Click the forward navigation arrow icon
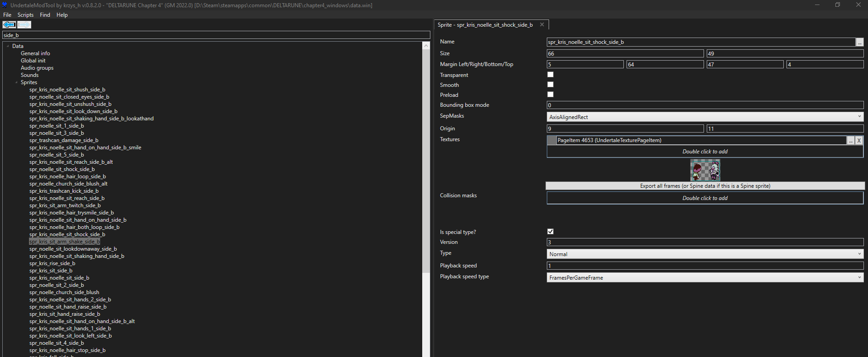 24,24
